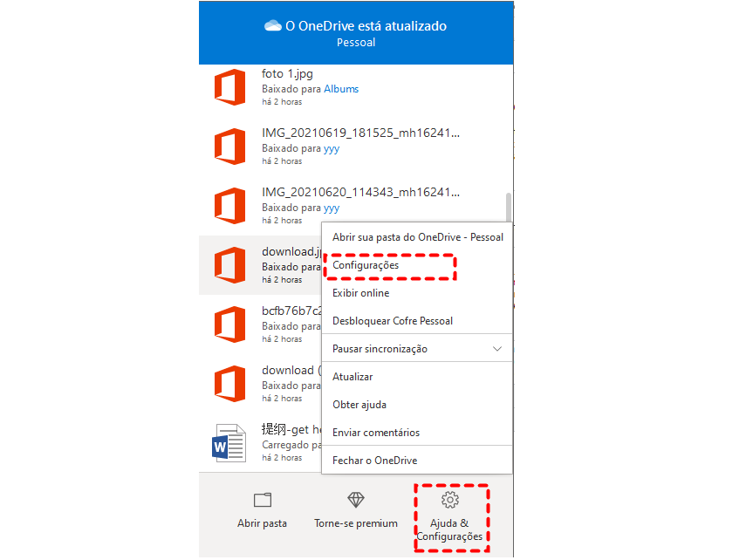Click the gear icon for Ajuda & Configurações
Screen dimensions: 746x560
coord(450,500)
